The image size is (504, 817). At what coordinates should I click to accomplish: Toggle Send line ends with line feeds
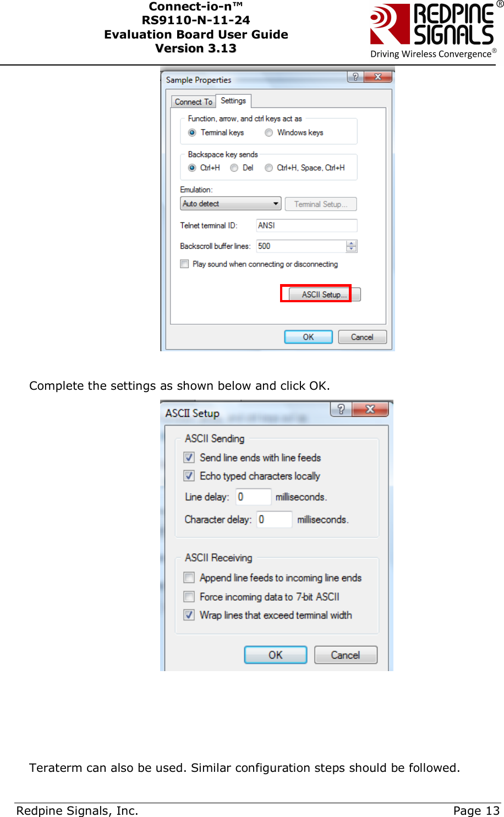pyautogui.click(x=189, y=457)
